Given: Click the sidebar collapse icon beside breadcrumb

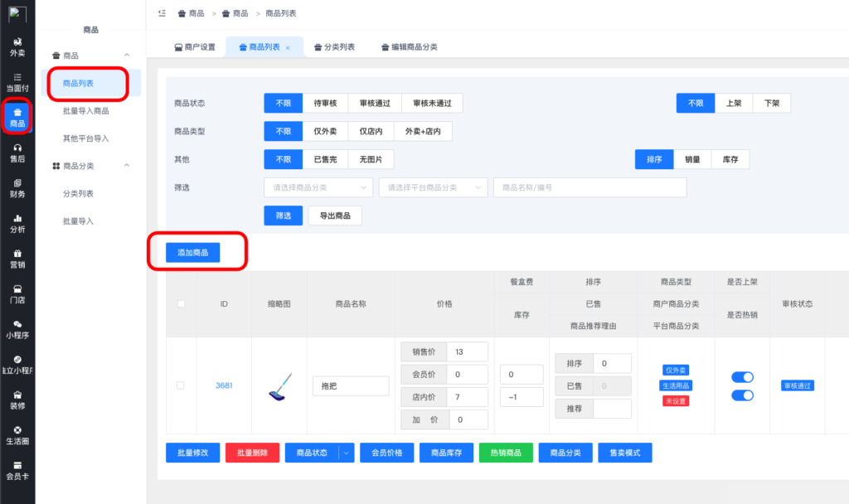Looking at the screenshot, I should click(x=162, y=13).
